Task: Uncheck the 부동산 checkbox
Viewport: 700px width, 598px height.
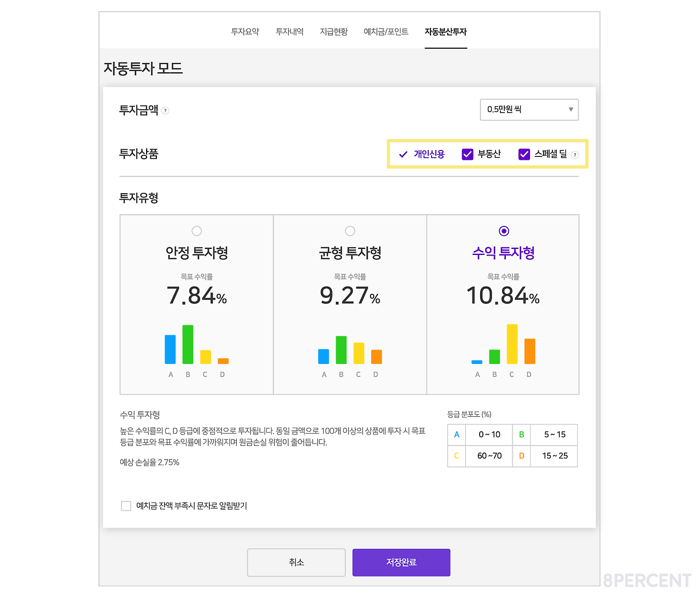Action: [x=468, y=154]
